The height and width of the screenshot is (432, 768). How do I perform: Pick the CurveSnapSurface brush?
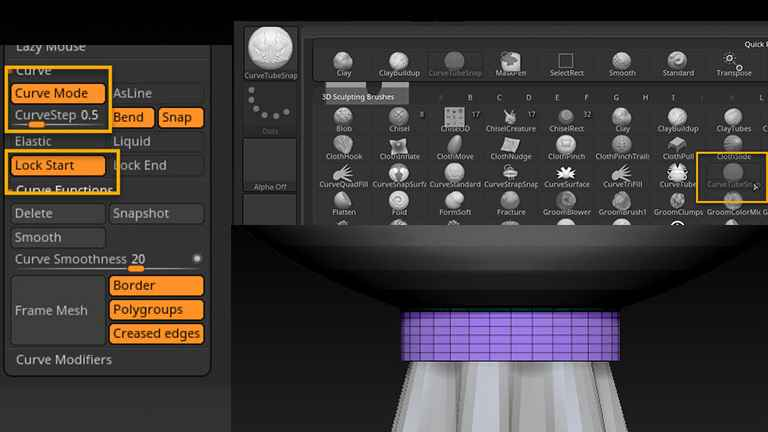399,176
